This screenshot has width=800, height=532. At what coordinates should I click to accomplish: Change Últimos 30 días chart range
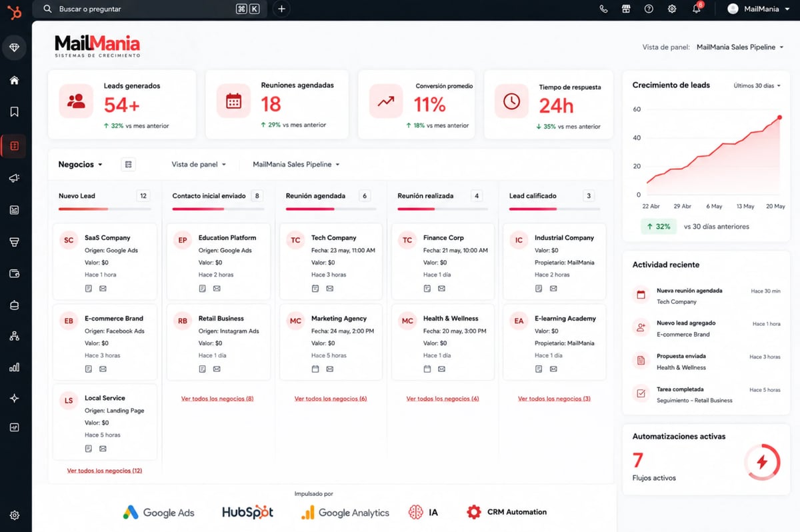tap(757, 85)
